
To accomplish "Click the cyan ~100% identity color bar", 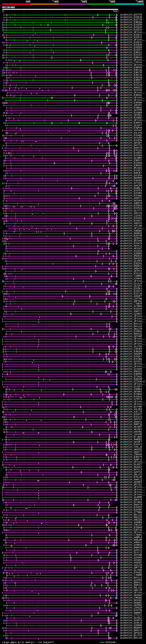I will click(x=130, y=4).
